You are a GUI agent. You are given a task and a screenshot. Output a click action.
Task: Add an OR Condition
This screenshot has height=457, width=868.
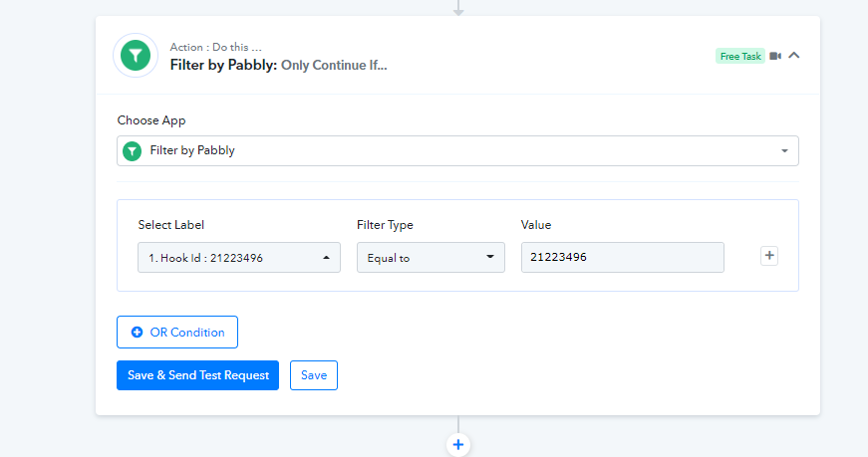click(177, 332)
